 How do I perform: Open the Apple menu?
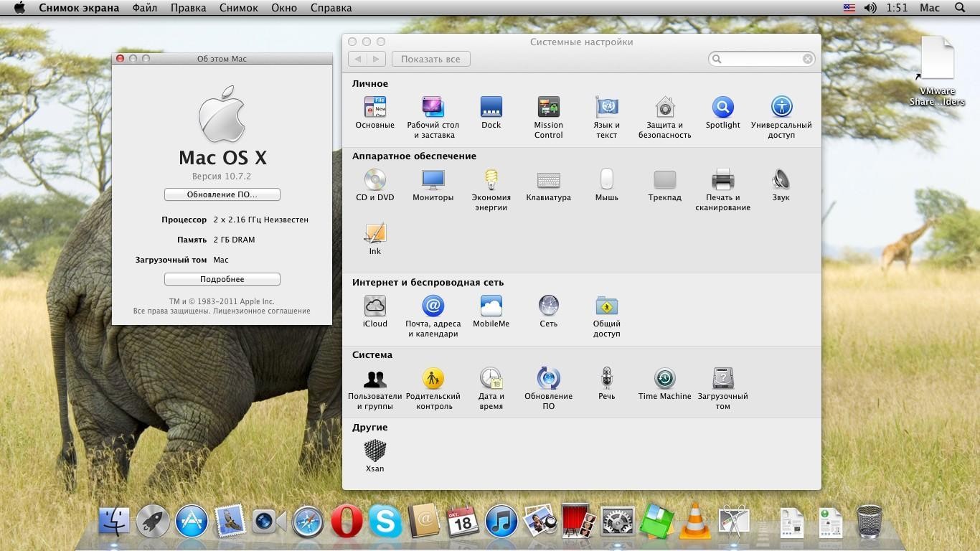click(19, 8)
